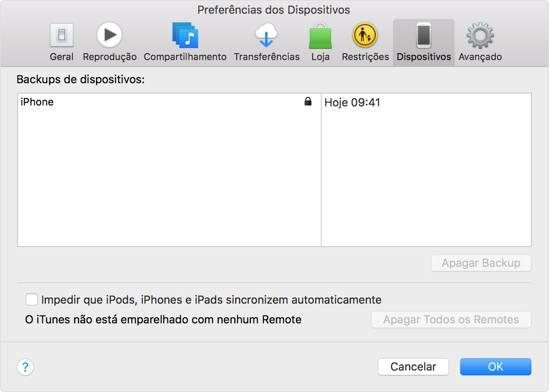This screenshot has height=392, width=549.
Task: Select the iPhone backup row
Action: [x=169, y=102]
